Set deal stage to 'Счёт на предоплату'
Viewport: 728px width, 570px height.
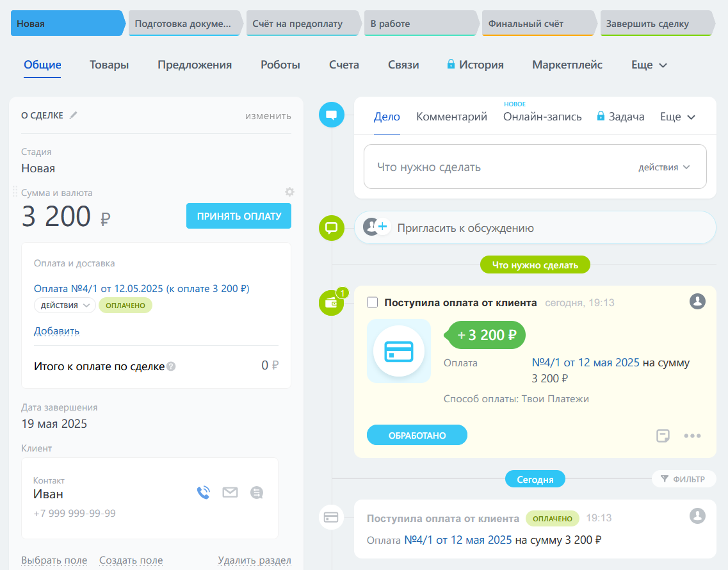click(x=303, y=23)
